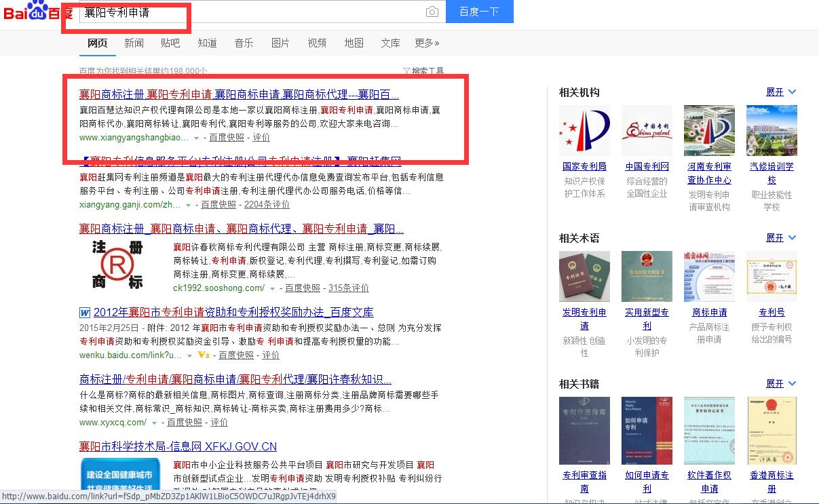Image resolution: width=819 pixels, height=504 pixels.
Task: Expand dropdown arrow after wenku.baidu.com URL
Action: tap(189, 355)
